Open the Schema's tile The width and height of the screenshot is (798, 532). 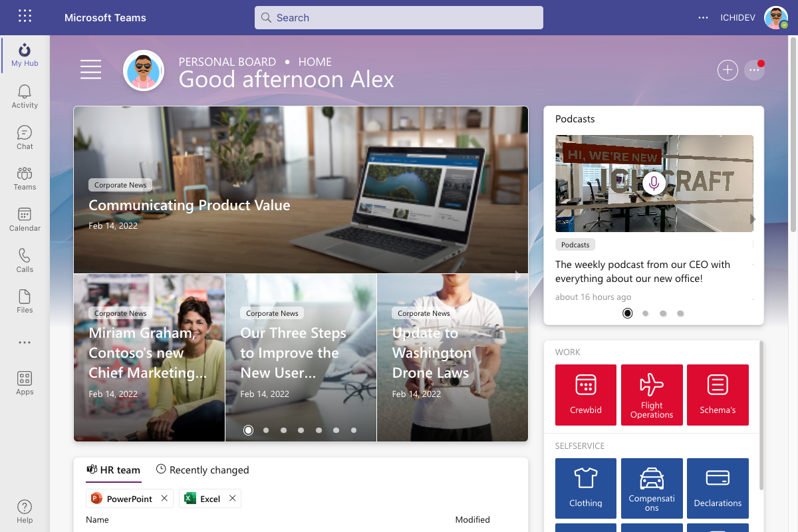(718, 395)
